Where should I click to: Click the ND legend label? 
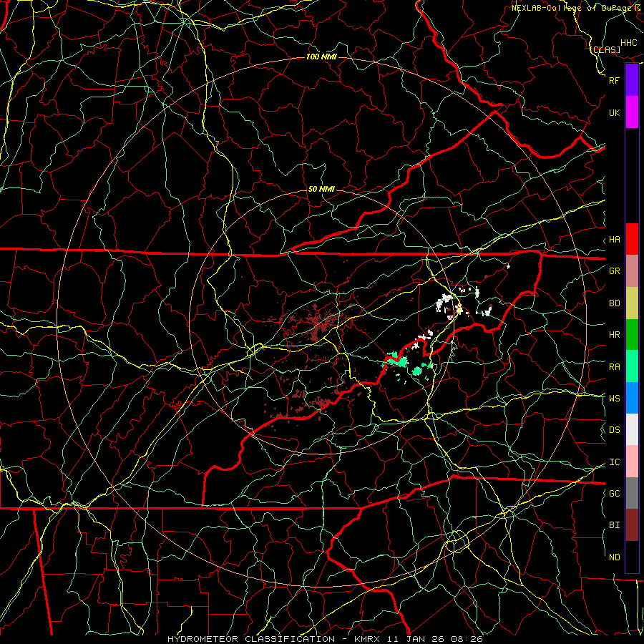click(615, 557)
